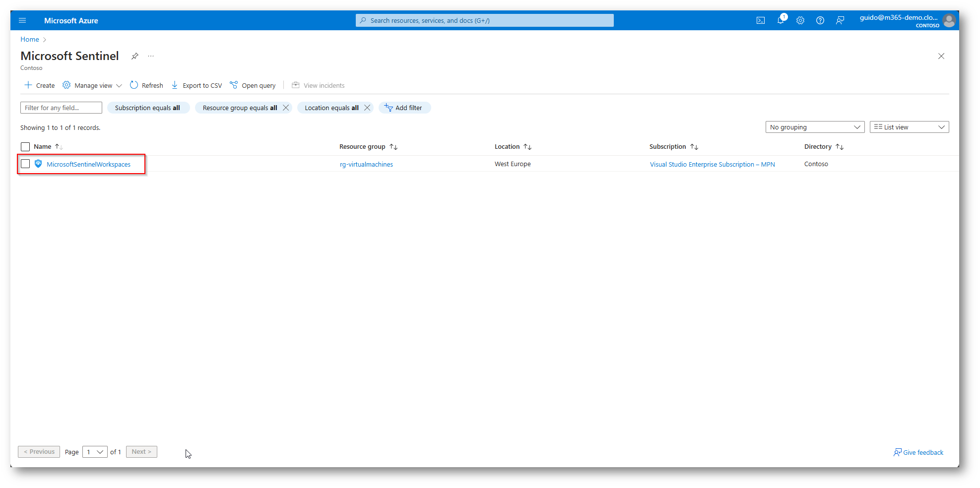This screenshot has width=980, height=488.
Task: Open the Manage view menu
Action: 92,85
